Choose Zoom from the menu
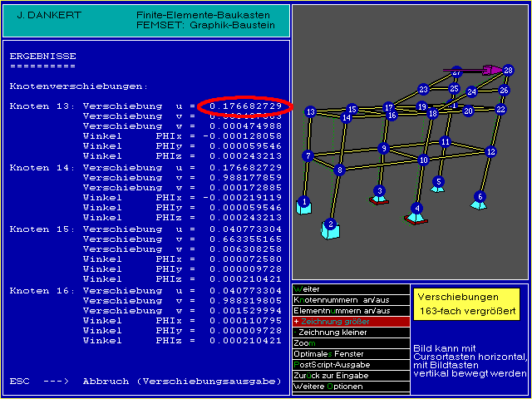This screenshot has height=399, width=532. (350, 342)
